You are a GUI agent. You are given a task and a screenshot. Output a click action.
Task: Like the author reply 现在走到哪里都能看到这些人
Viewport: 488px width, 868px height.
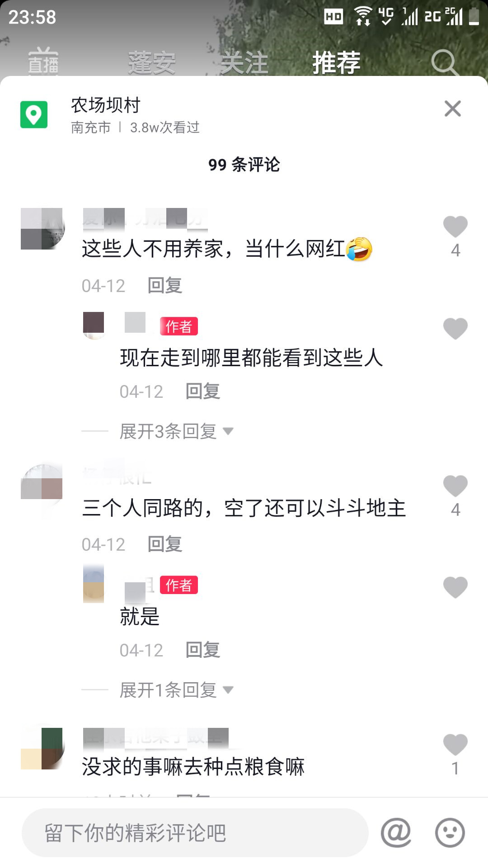click(x=455, y=329)
